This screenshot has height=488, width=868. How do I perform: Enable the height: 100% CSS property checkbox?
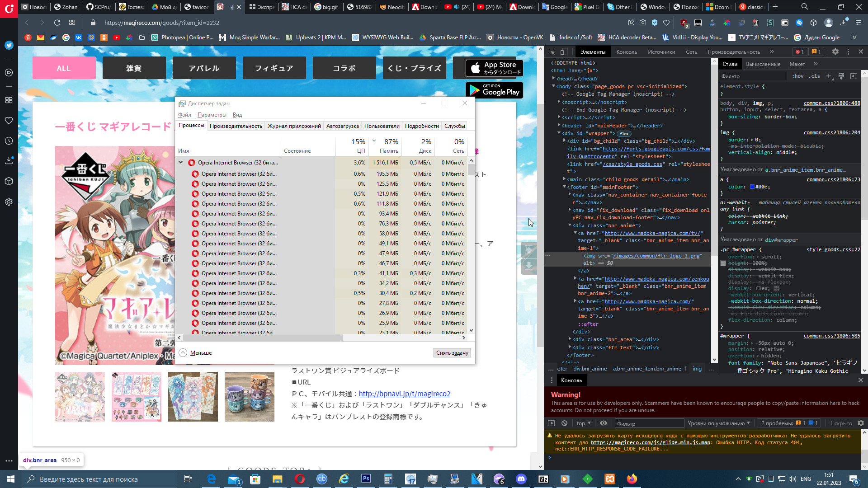click(x=723, y=263)
